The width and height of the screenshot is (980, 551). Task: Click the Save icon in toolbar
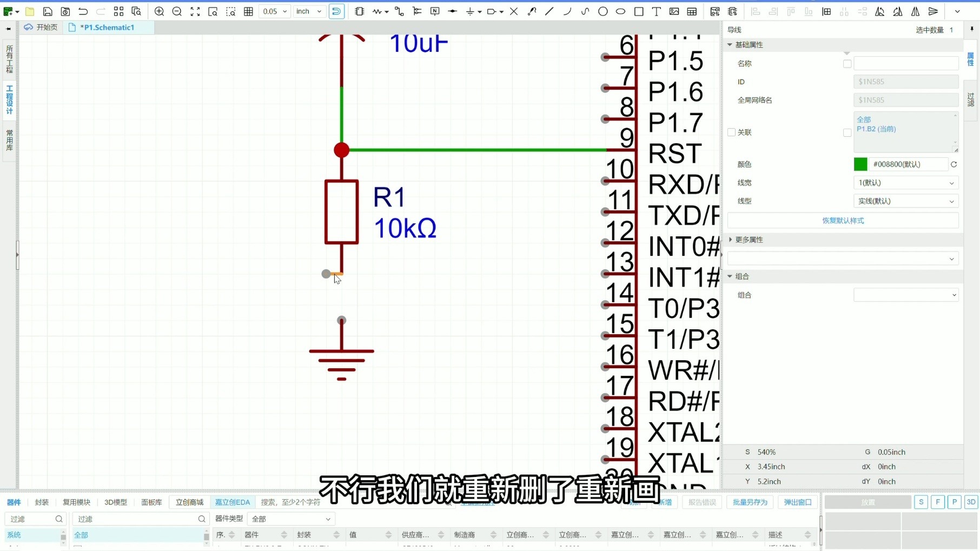(x=48, y=11)
